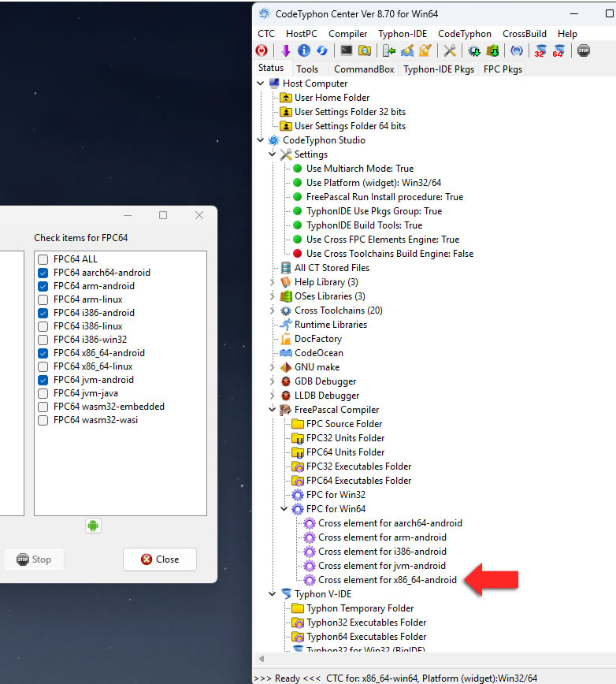Collapse the Typhon V-IDE node
This screenshot has width=616, height=684.
[x=273, y=594]
